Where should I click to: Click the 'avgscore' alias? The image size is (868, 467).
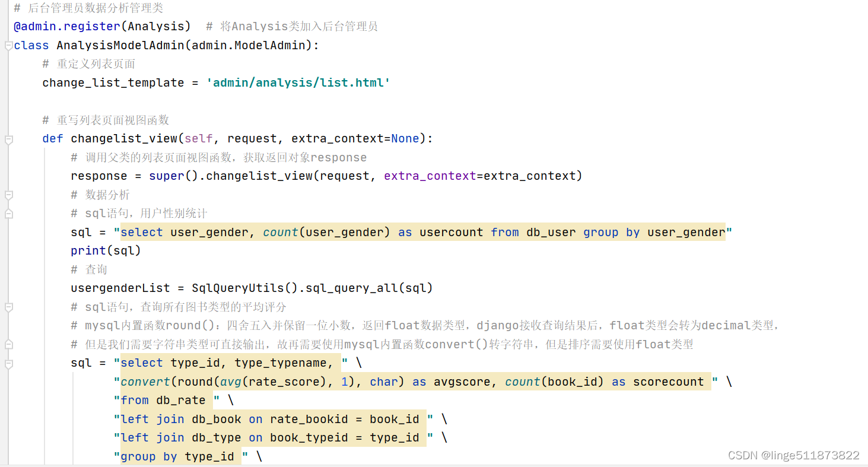[462, 382]
